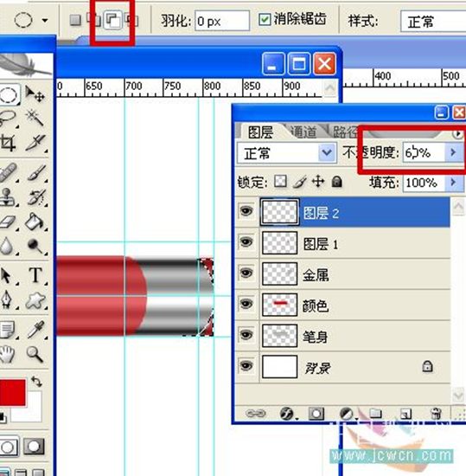Create a new layer
This screenshot has height=476, width=466.
pos(405,413)
